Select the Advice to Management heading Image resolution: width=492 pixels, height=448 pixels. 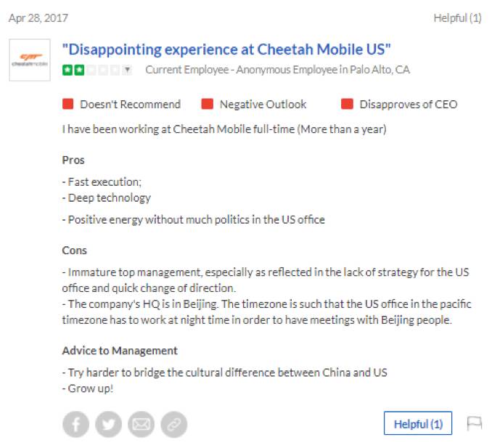point(120,351)
